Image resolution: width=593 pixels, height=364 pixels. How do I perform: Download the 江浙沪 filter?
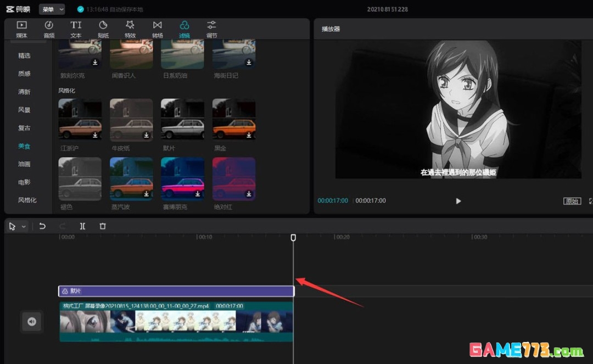pos(96,135)
